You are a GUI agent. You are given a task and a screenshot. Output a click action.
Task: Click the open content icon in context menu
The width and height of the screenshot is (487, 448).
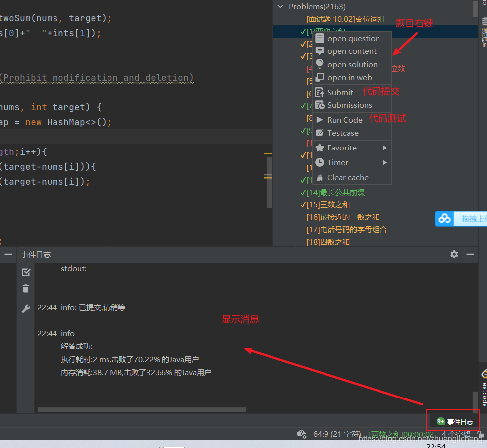[319, 51]
